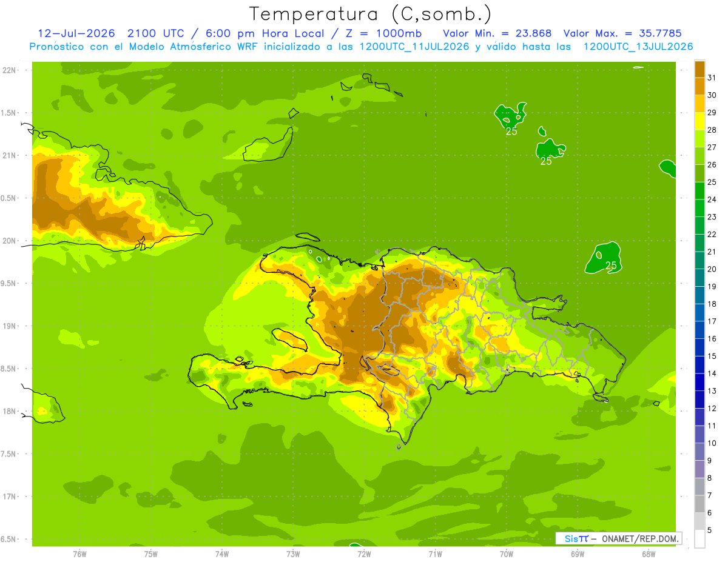Click the "76W" longitude axis label

pyautogui.click(x=79, y=554)
